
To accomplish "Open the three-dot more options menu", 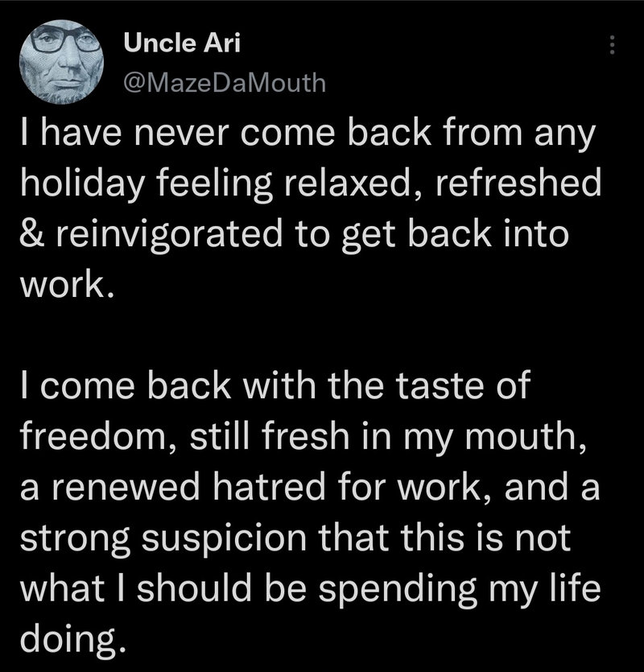I will coord(613,45).
